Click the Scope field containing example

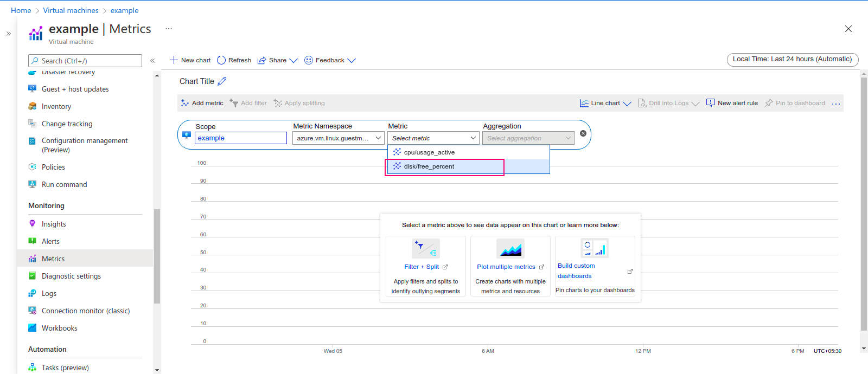[x=241, y=138]
